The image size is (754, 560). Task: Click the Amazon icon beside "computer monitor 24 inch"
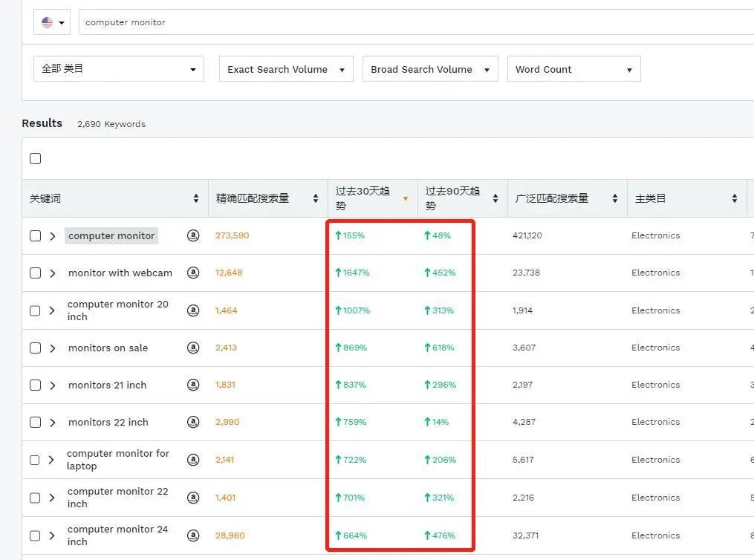click(193, 535)
